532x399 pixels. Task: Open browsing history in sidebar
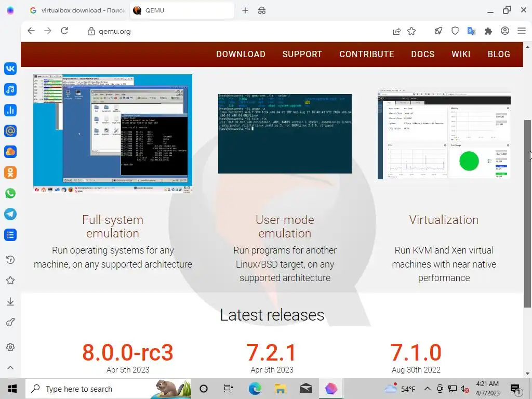10,260
